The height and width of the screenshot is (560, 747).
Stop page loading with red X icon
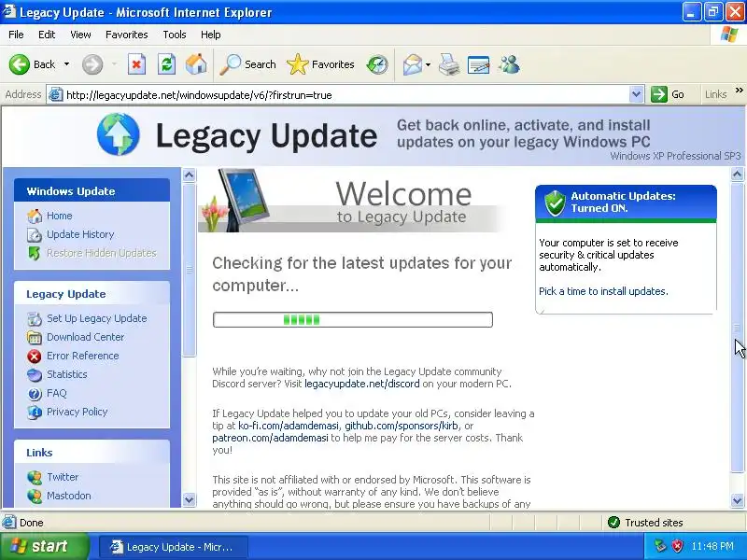click(x=136, y=64)
